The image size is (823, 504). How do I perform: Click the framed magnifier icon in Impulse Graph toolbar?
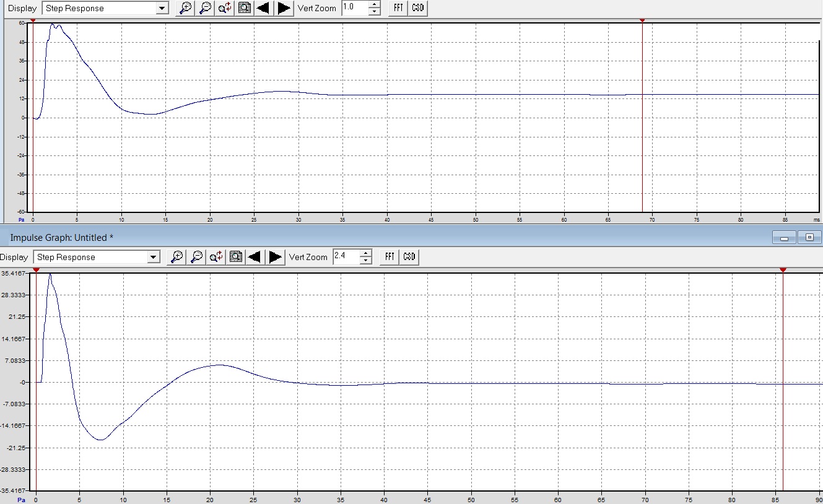(235, 257)
